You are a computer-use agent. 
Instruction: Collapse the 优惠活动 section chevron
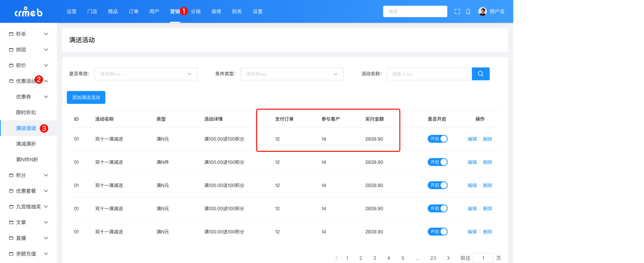tap(46, 81)
